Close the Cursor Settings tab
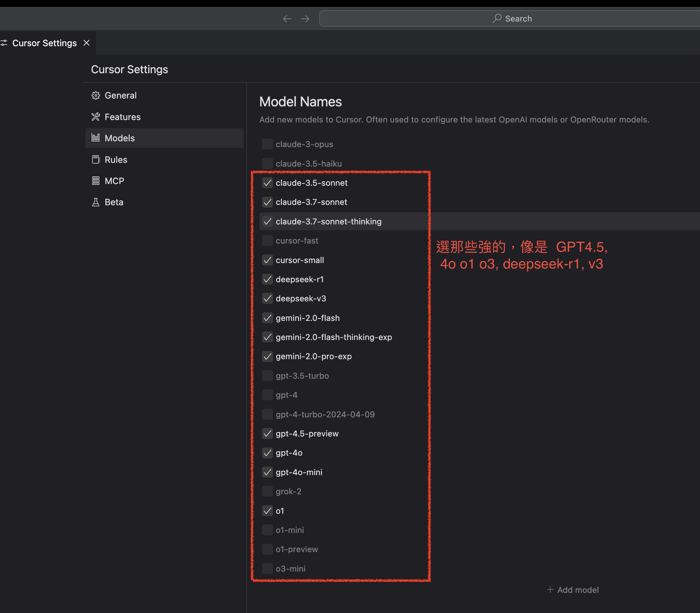The height and width of the screenshot is (613, 700). tap(87, 43)
